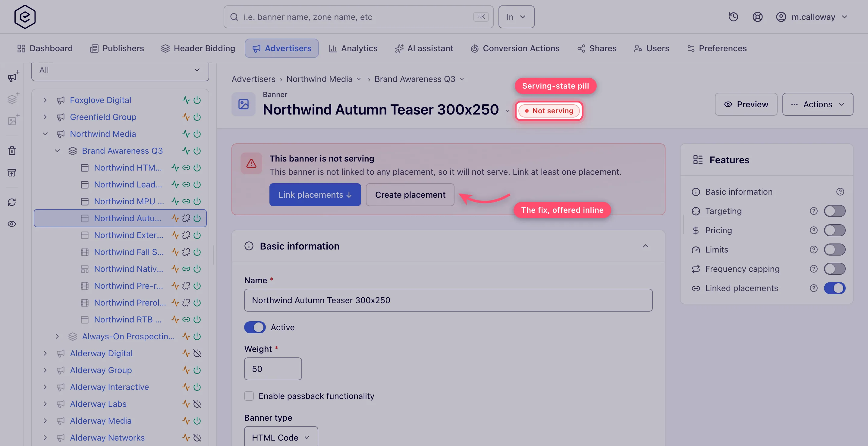Collapse the Basic information section
This screenshot has height=446, width=868.
(x=645, y=246)
